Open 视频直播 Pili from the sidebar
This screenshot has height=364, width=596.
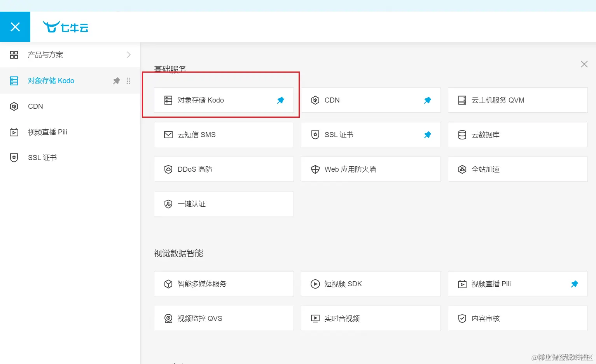70,132
